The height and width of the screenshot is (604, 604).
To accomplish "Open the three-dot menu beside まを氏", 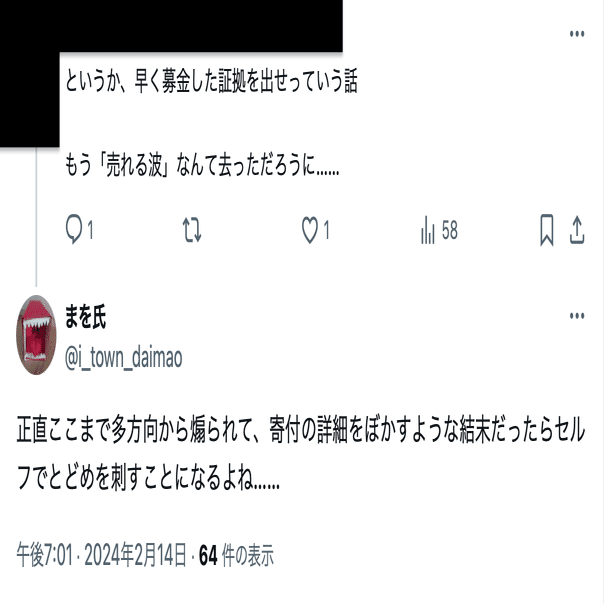I will tap(577, 316).
